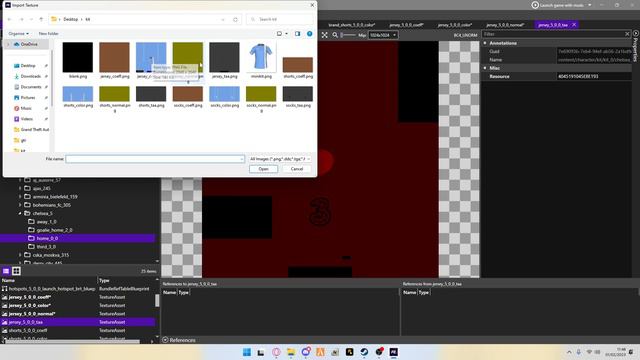This screenshot has width=640, height=360.
Task: Click Cancel in Import Texture dialog
Action: click(x=297, y=169)
